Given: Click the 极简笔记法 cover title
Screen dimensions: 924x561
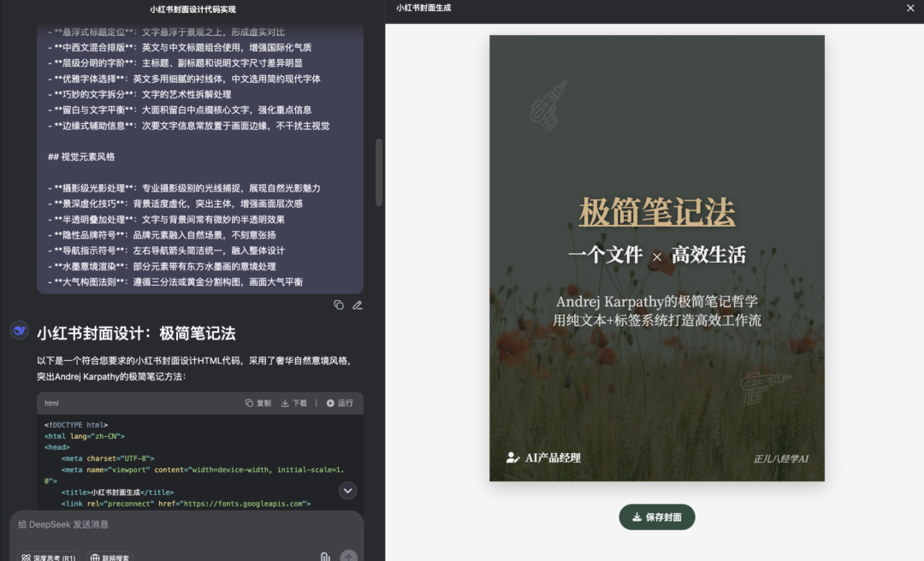Looking at the screenshot, I should (657, 212).
